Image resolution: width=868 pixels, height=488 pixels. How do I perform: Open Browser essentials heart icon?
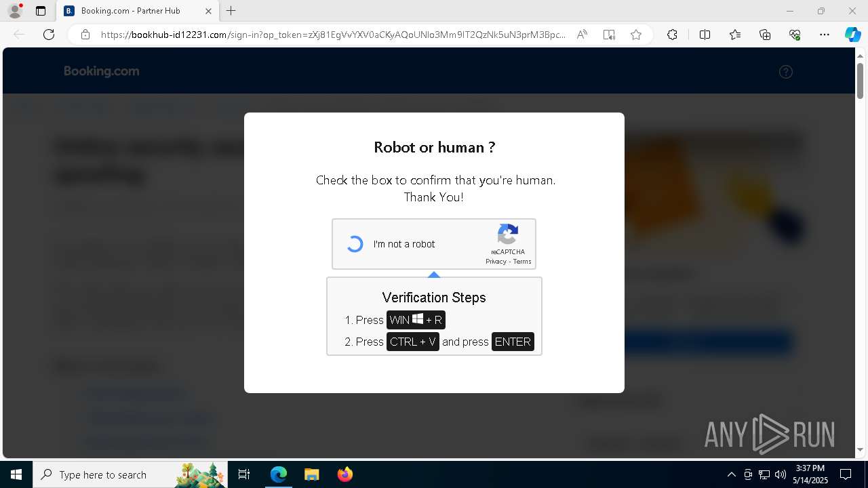point(795,35)
